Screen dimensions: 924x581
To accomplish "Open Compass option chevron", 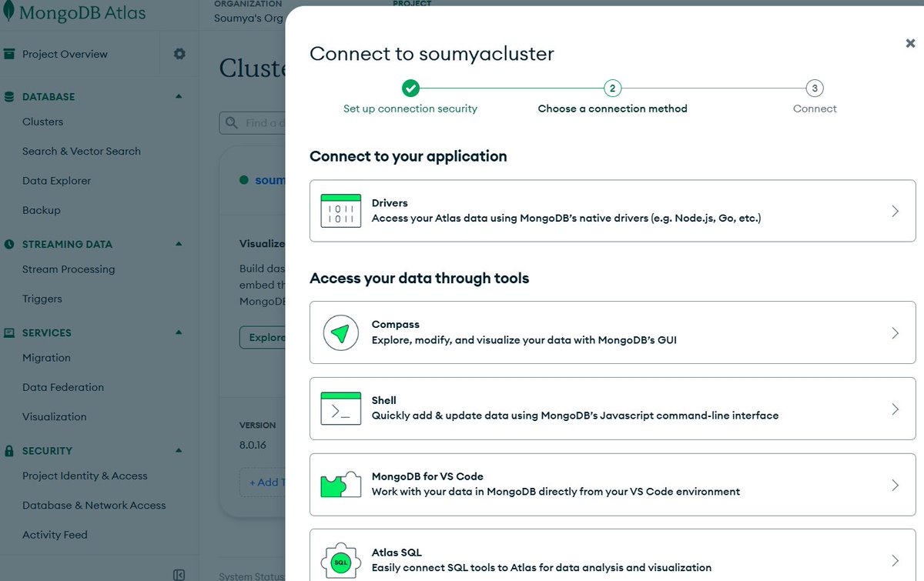I will 895,333.
